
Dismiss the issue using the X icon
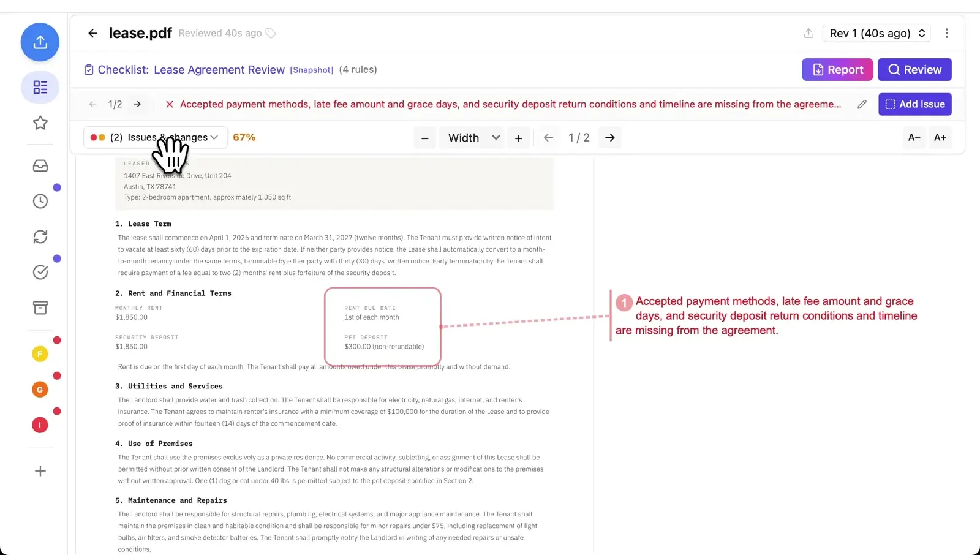click(x=169, y=104)
